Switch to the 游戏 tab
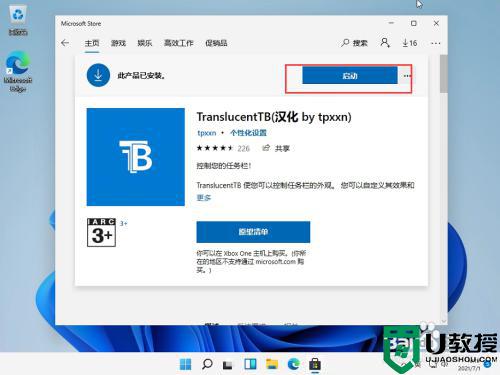This screenshot has width=500, height=375. pyautogui.click(x=118, y=43)
